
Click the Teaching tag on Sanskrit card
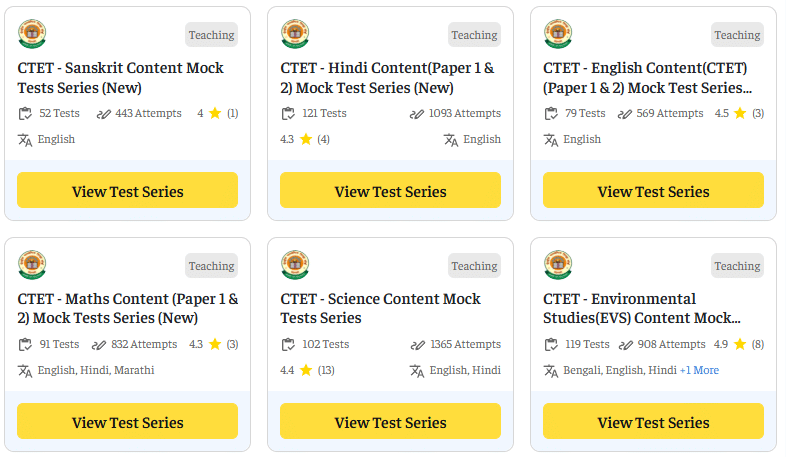tap(211, 35)
